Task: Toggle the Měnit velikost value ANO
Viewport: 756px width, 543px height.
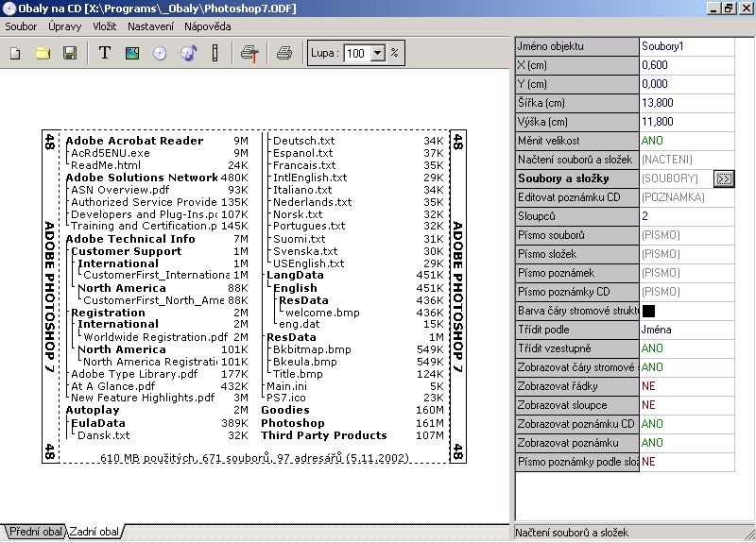Action: (x=651, y=141)
